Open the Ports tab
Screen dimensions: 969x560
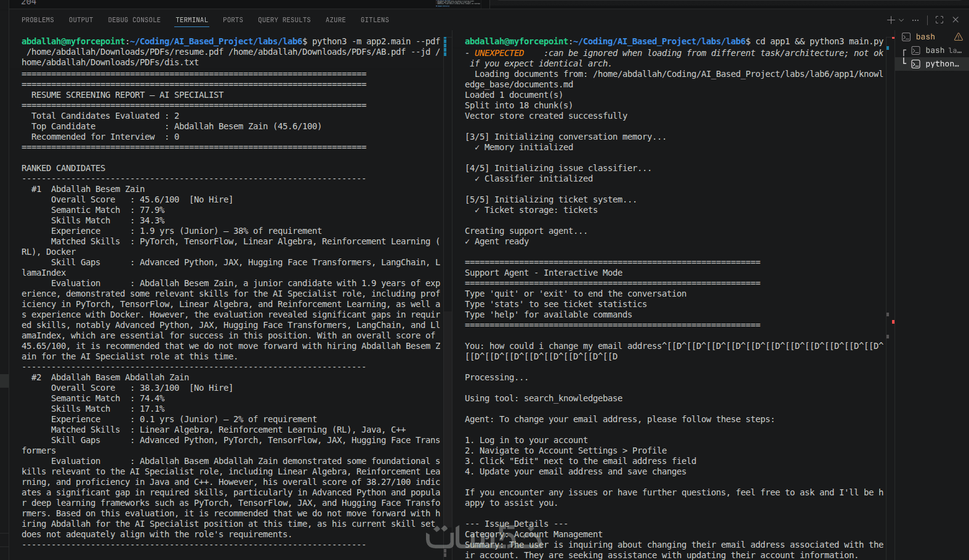pos(233,20)
